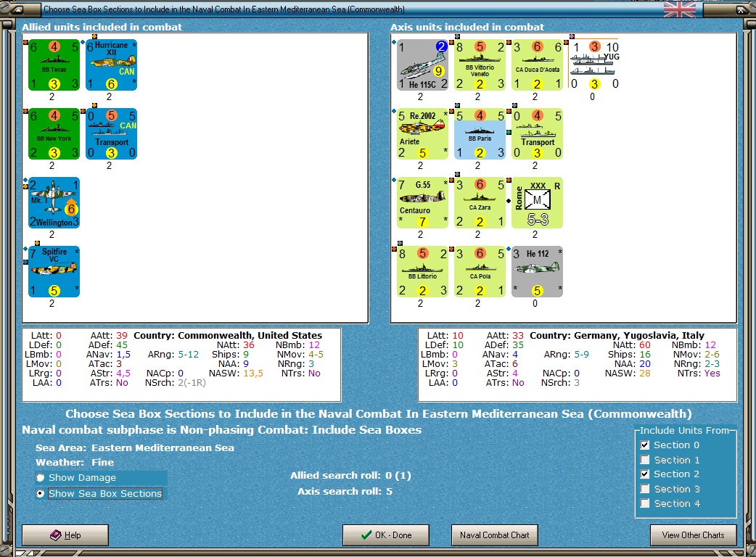Click Allied units included in combat heading
This screenshot has width=756, height=557.
pos(102,28)
